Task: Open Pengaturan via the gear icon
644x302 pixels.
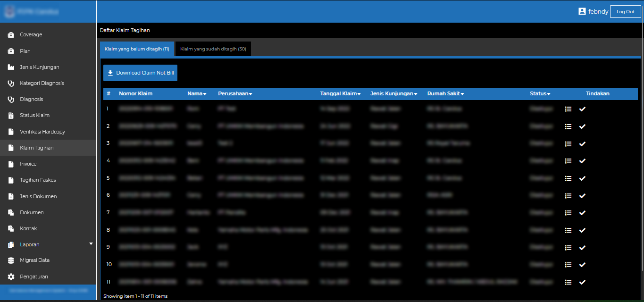Action: pos(11,277)
